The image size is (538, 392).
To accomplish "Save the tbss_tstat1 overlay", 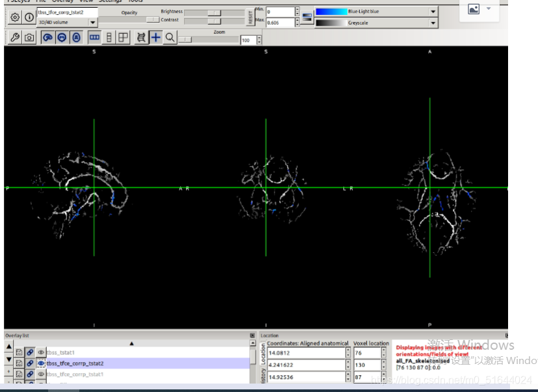I will click(x=20, y=352).
